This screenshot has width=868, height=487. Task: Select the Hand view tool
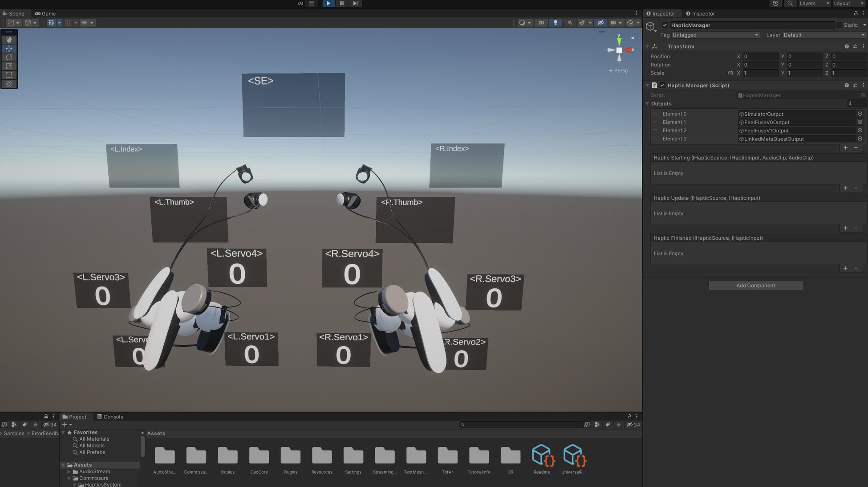[x=9, y=40]
